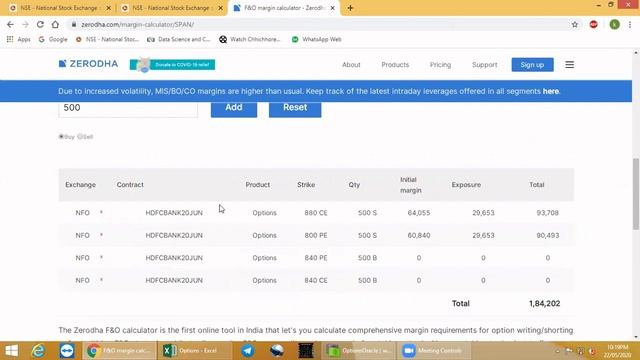This screenshot has height=360, width=640.
Task: Click the taskbar clock showing date
Action: tap(617, 351)
